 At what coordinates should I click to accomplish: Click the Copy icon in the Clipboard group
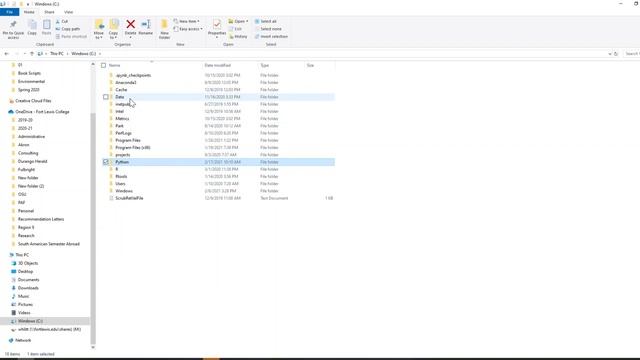click(x=32, y=25)
